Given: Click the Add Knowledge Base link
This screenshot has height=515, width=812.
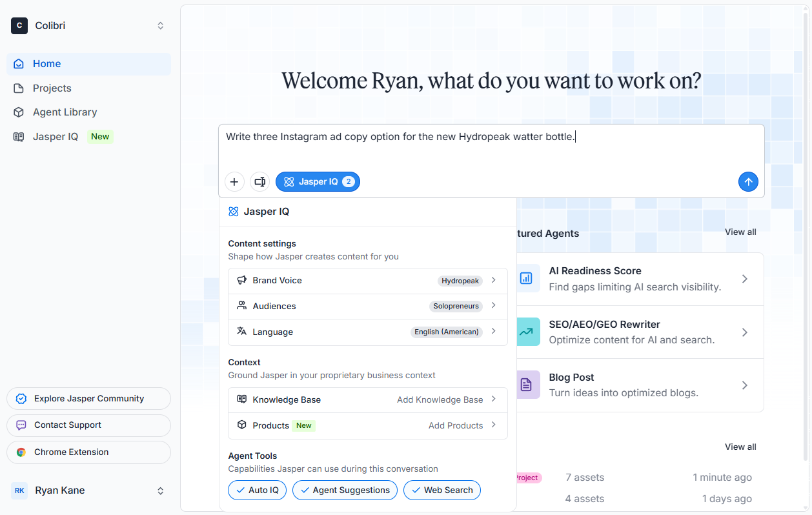Looking at the screenshot, I should coord(440,399).
